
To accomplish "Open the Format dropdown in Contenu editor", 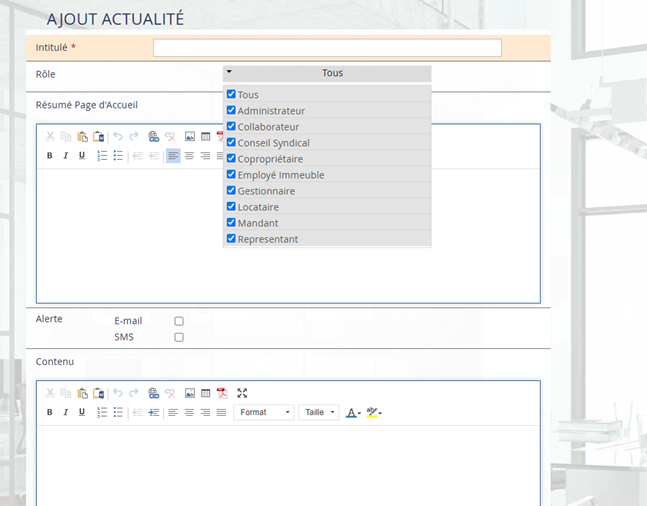I will (264, 412).
